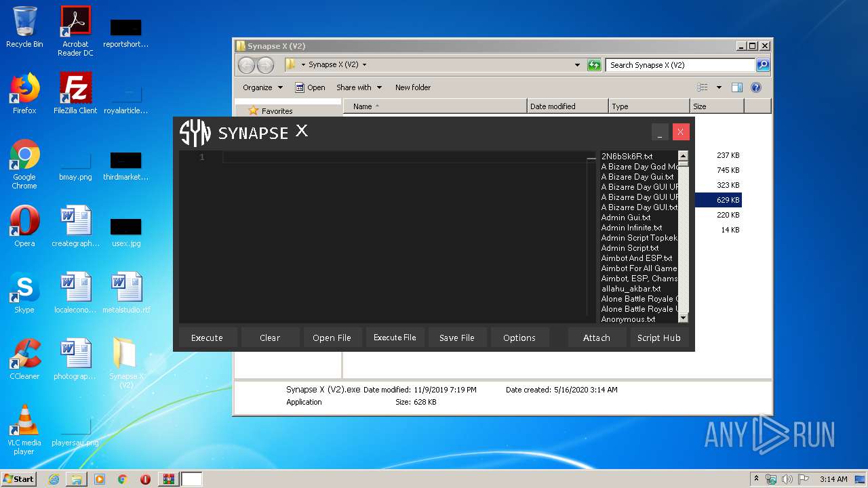
Task: Select the metalstudio.rtf desktop file
Action: pyautogui.click(x=126, y=292)
